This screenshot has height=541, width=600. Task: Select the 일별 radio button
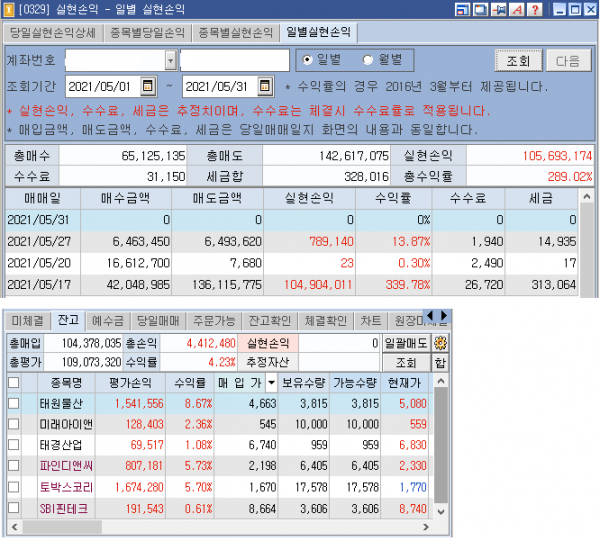coord(307,60)
